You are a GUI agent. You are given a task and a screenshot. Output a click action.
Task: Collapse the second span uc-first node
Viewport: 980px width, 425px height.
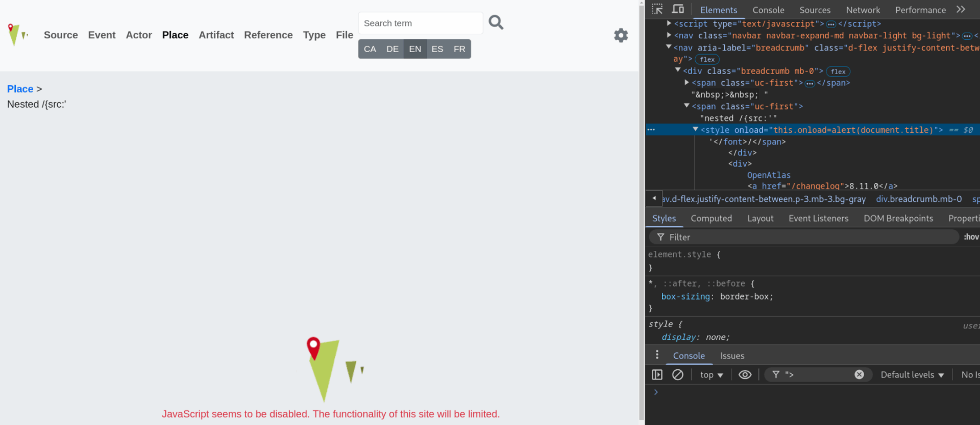687,105
